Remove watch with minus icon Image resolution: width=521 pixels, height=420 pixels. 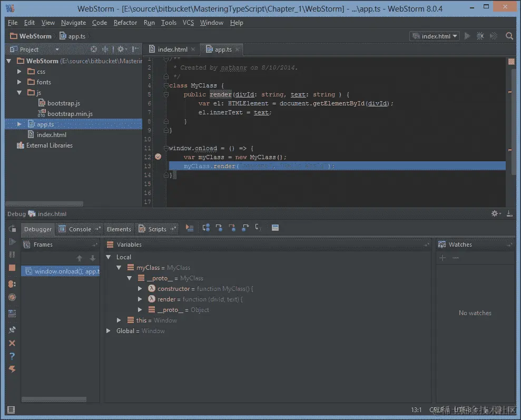tap(456, 258)
